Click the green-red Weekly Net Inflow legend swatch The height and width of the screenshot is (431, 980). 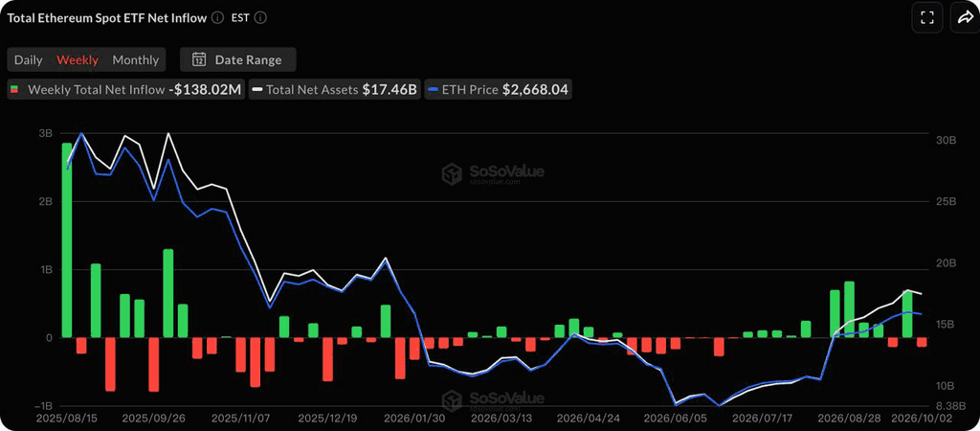(x=14, y=89)
